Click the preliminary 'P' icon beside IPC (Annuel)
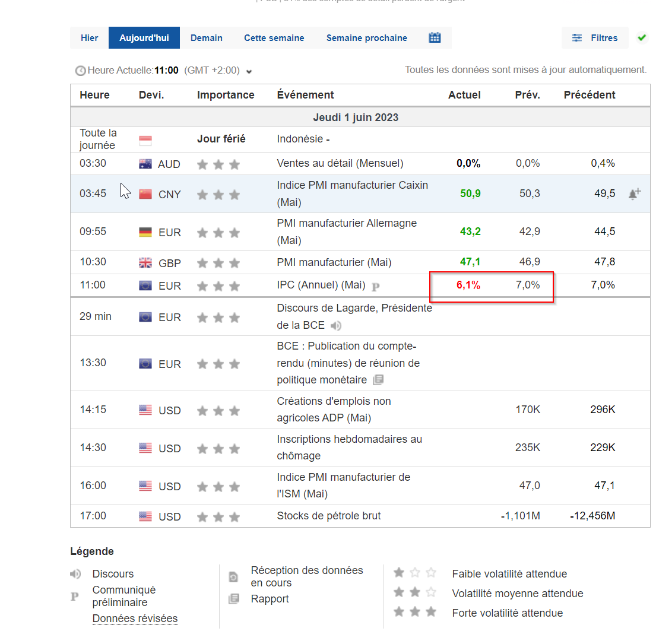Viewport: 656px width, 644px height. coord(375,287)
